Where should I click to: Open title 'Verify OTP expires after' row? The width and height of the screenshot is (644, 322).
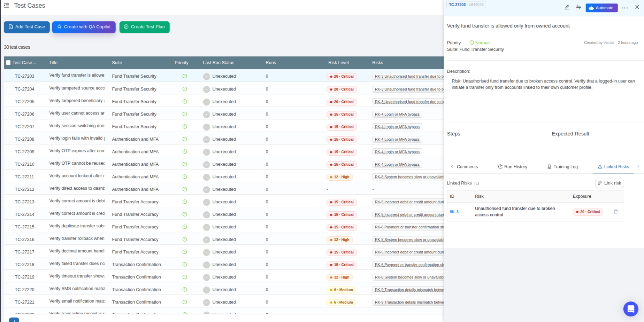point(77,151)
